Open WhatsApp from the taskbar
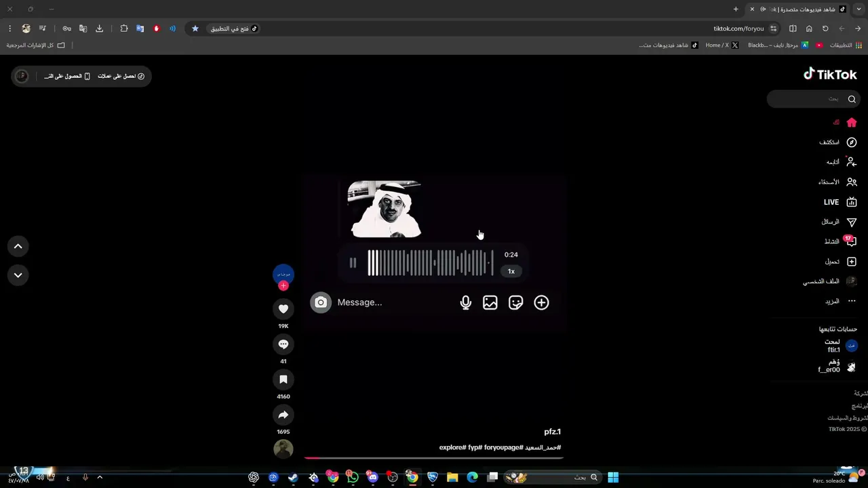The height and width of the screenshot is (488, 868). click(x=353, y=477)
